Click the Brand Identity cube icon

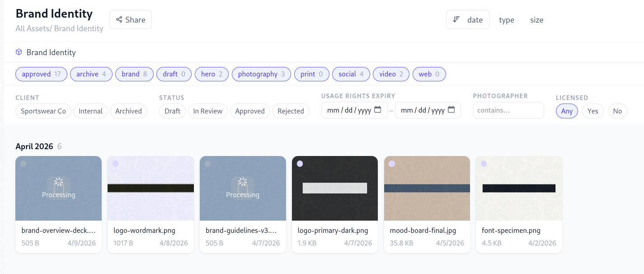click(x=19, y=52)
